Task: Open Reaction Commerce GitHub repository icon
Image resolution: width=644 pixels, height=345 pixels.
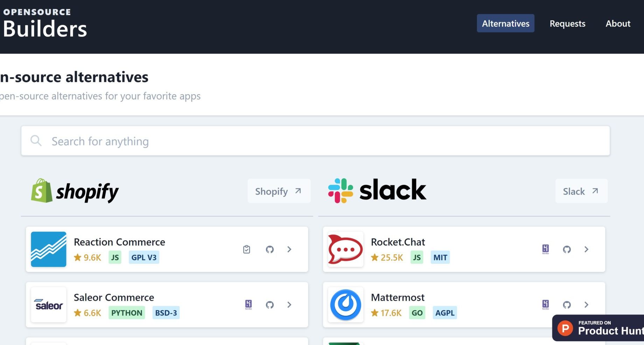Action: click(x=269, y=249)
